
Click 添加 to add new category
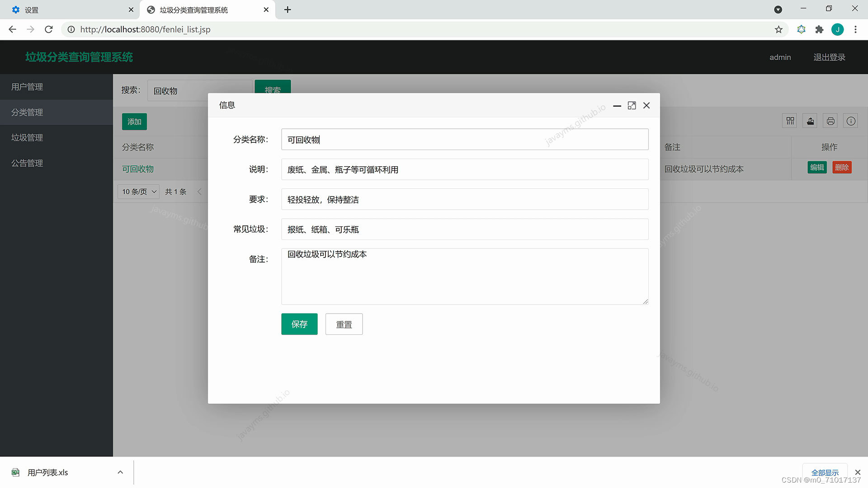pyautogui.click(x=133, y=122)
